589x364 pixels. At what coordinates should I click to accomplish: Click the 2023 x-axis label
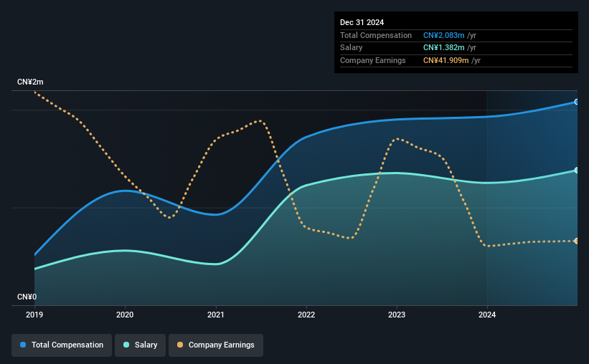[x=397, y=315]
